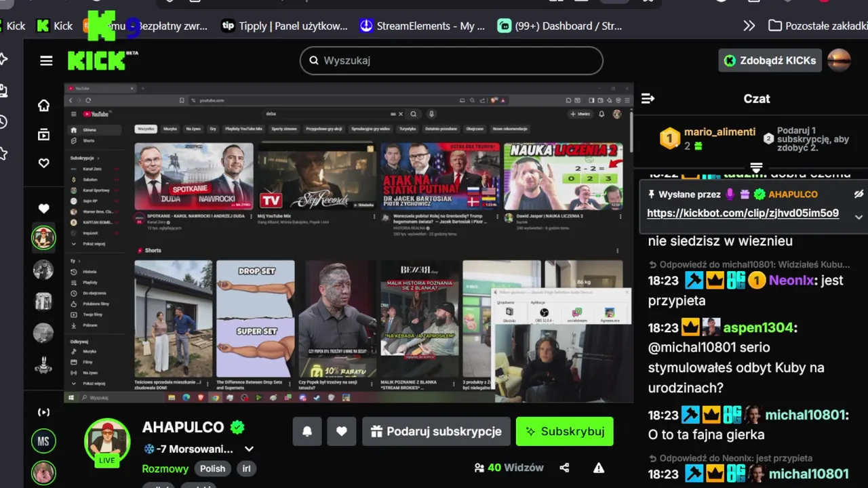Hide the pinned chat message
This screenshot has width=868, height=488.
point(859,194)
